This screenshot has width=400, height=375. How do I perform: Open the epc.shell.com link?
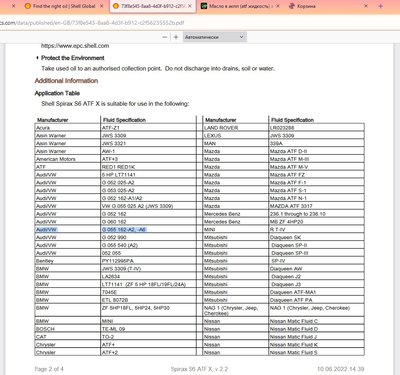pyautogui.click(x=75, y=46)
